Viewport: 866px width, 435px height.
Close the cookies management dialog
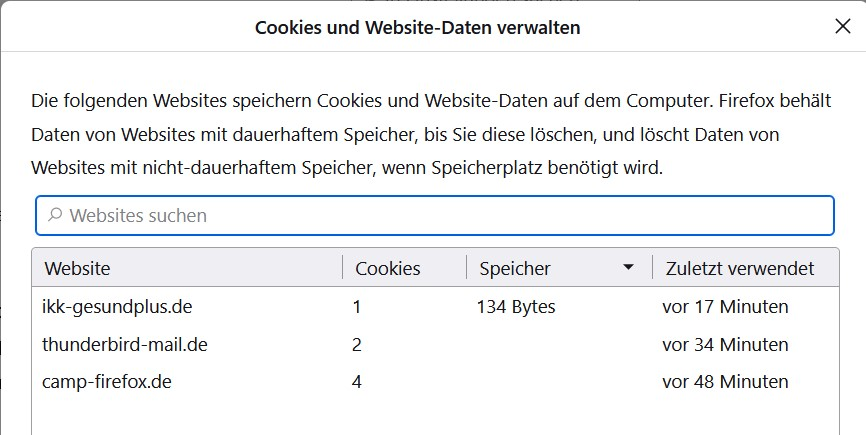[x=842, y=27]
